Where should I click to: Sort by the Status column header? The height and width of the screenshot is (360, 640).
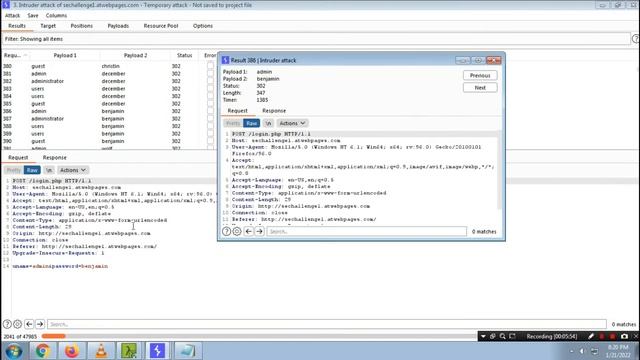click(x=184, y=55)
